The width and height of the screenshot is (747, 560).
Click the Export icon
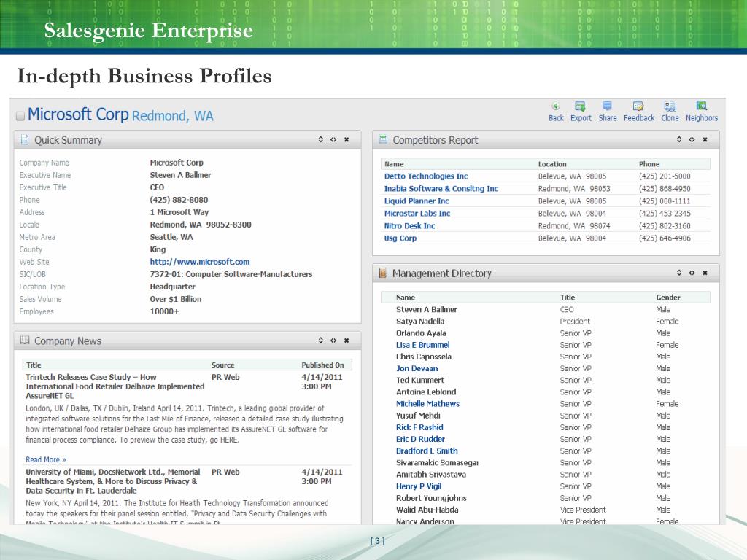pos(580,106)
